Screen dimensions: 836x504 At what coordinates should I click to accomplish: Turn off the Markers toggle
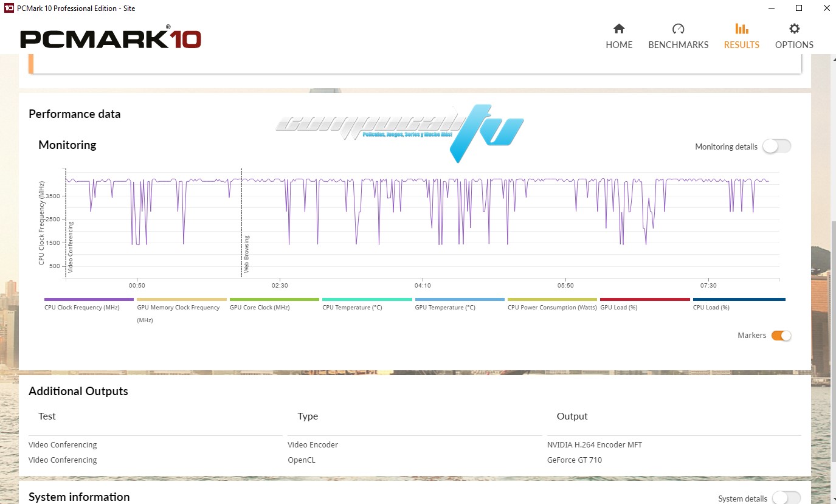coord(781,336)
